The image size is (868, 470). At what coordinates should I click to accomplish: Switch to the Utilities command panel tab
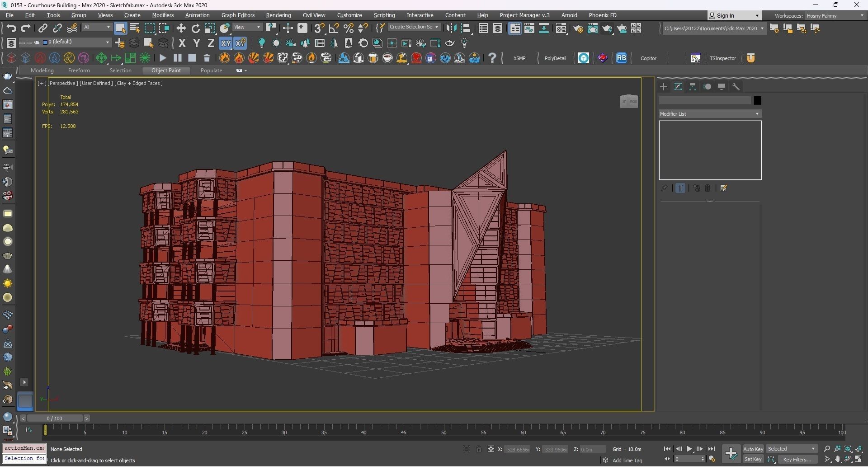[736, 87]
